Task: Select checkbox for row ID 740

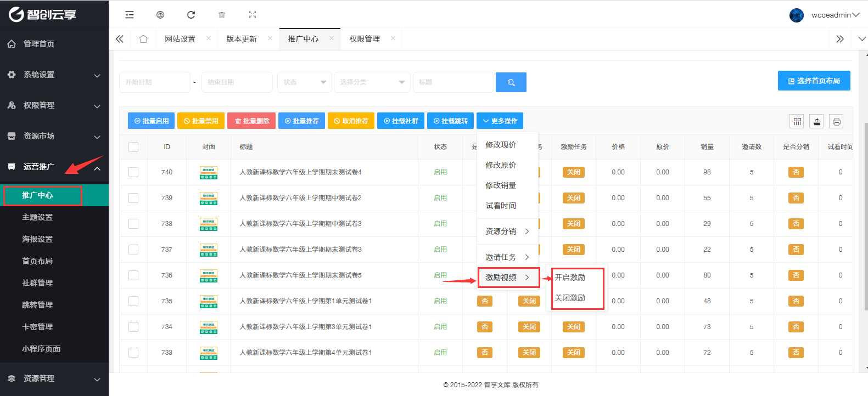Action: click(x=133, y=172)
